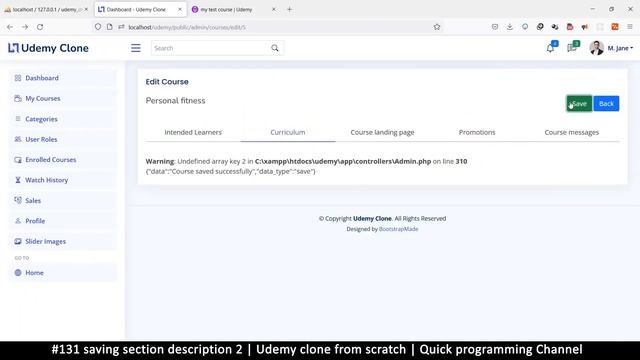Go to Home from sidebar
The image size is (640, 360).
62,273
